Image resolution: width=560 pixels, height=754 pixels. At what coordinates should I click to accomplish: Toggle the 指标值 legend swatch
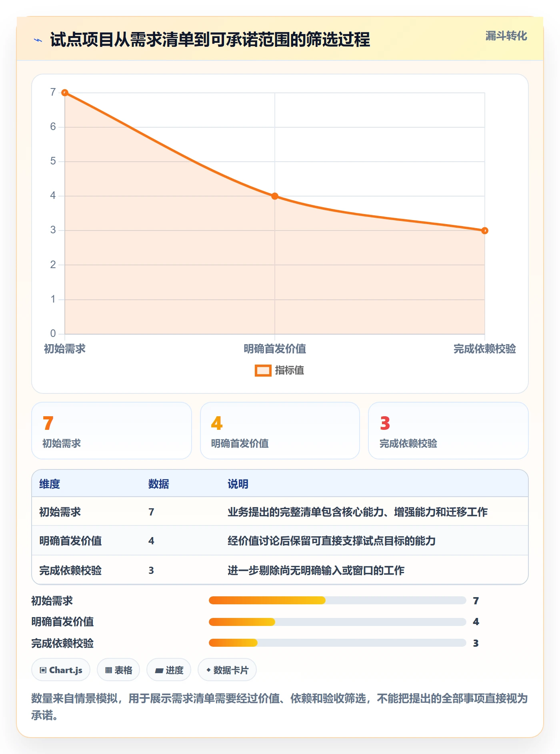263,371
